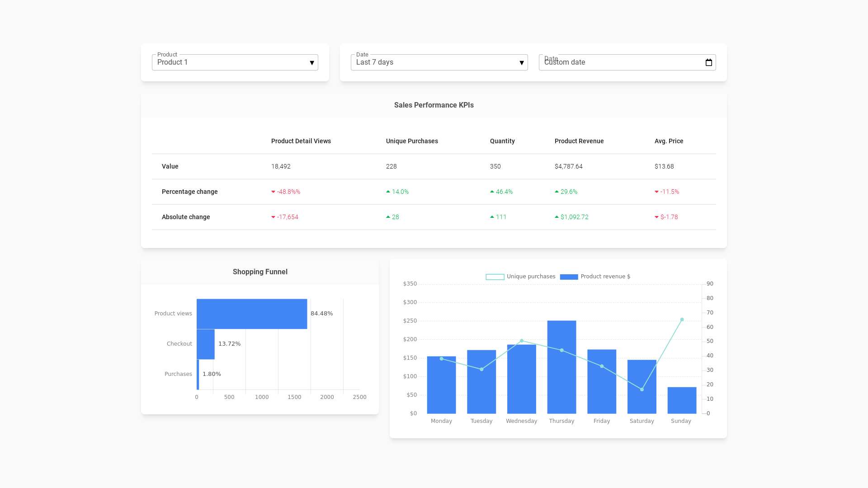This screenshot has height=488, width=868.
Task: Click the green up arrow beside 46.4%
Action: click(x=492, y=192)
